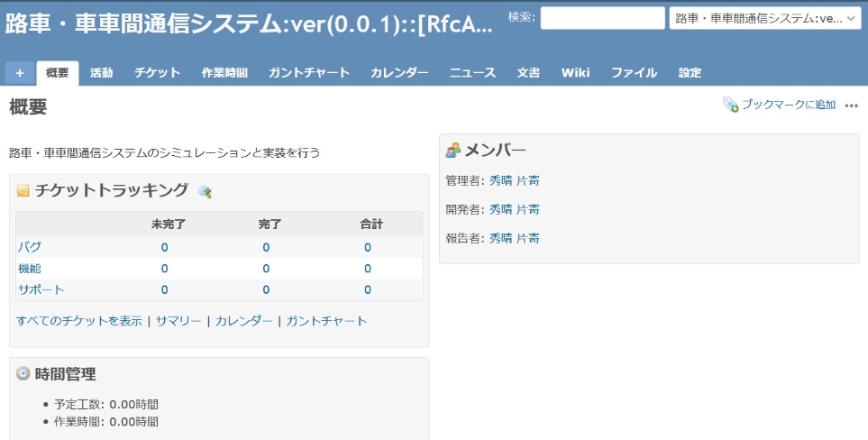The height and width of the screenshot is (440, 868).
Task: Click the project title header text
Action: tap(249, 25)
